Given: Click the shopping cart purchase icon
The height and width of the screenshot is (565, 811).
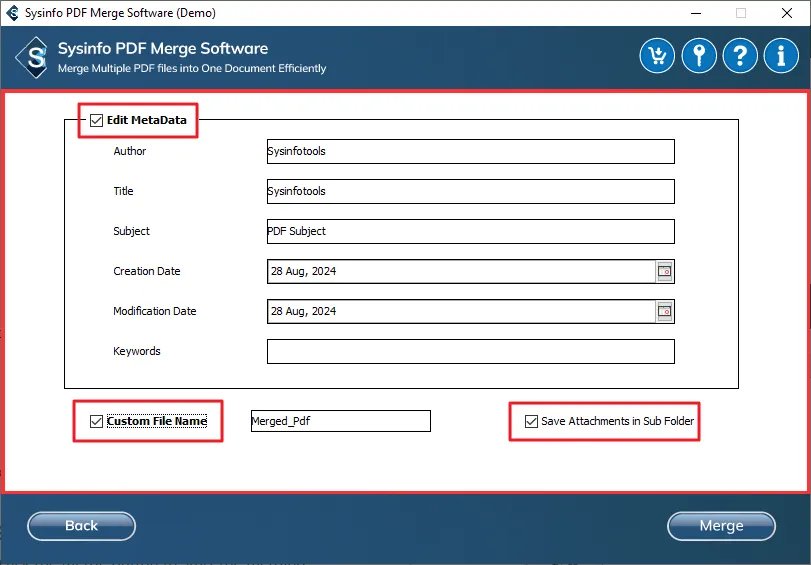Looking at the screenshot, I should pyautogui.click(x=657, y=55).
